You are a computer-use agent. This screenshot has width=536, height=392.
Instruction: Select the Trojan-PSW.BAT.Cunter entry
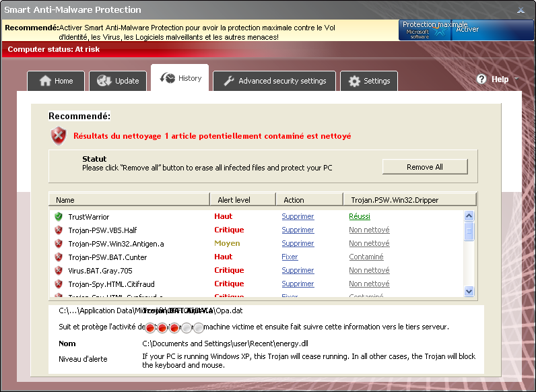(107, 257)
